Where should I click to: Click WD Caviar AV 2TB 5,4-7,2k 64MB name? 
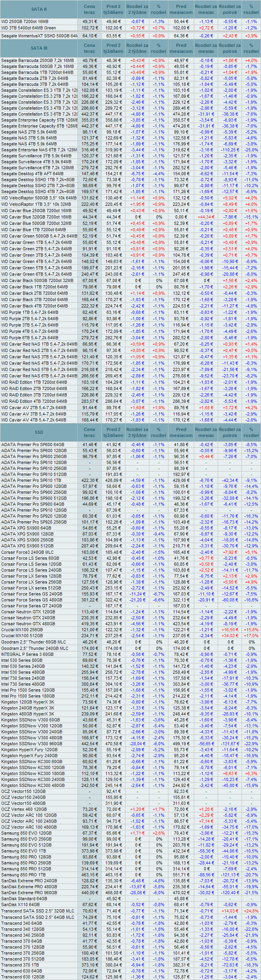[34, 408]
